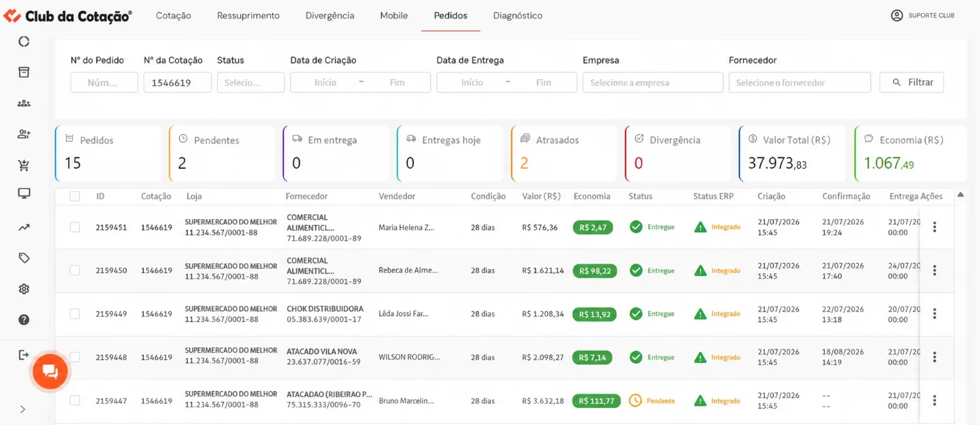The image size is (980, 425).
Task: Open the settings gear in the sidebar
Action: (24, 289)
